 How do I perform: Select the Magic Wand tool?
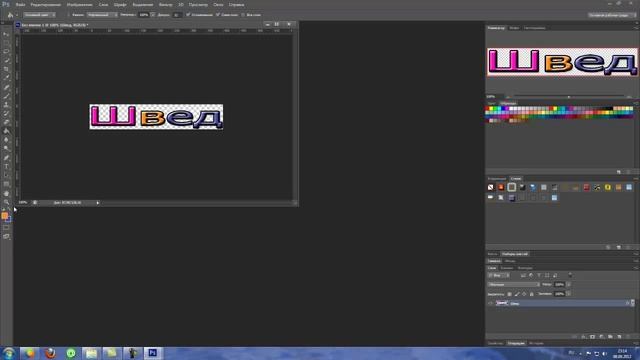point(6,60)
